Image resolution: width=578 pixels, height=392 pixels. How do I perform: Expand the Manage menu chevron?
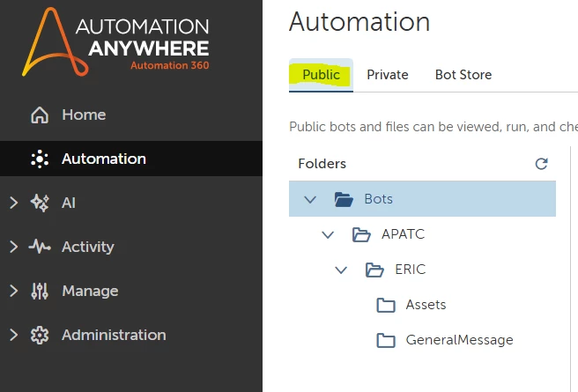pos(13,291)
